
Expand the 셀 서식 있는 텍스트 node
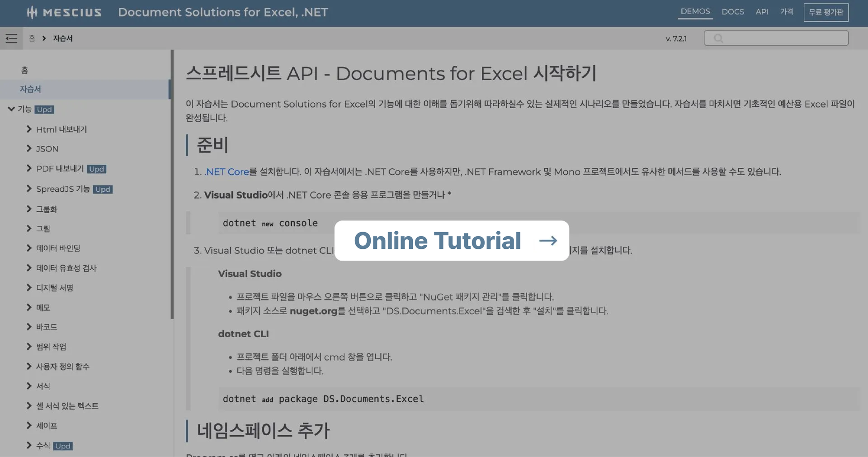click(29, 406)
